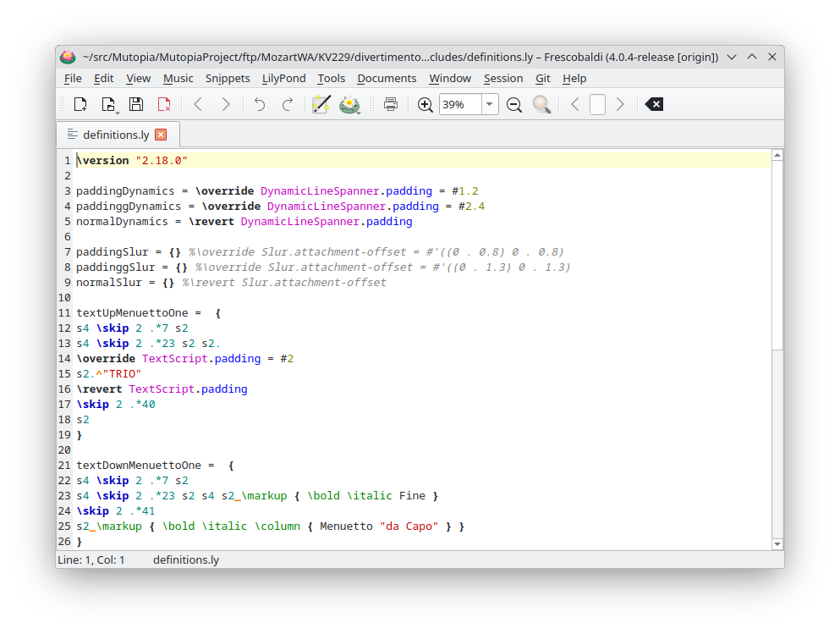Open the Snippets menu

tap(228, 78)
